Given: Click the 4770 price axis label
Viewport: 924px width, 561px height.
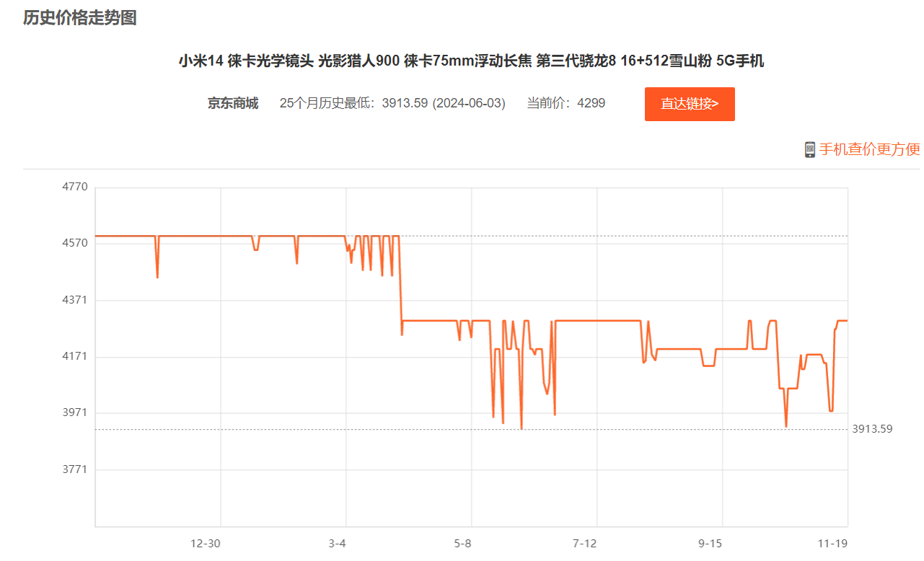Looking at the screenshot, I should pyautogui.click(x=76, y=186).
